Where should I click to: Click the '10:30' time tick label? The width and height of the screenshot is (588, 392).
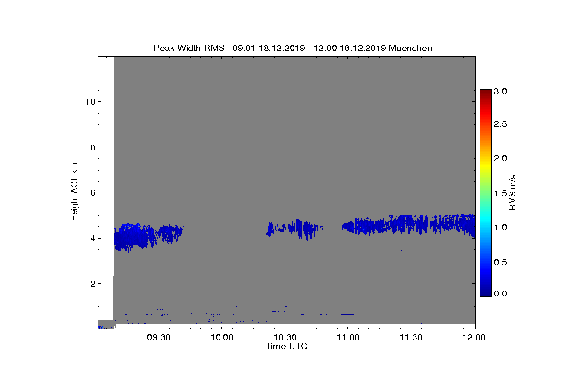coord(285,338)
